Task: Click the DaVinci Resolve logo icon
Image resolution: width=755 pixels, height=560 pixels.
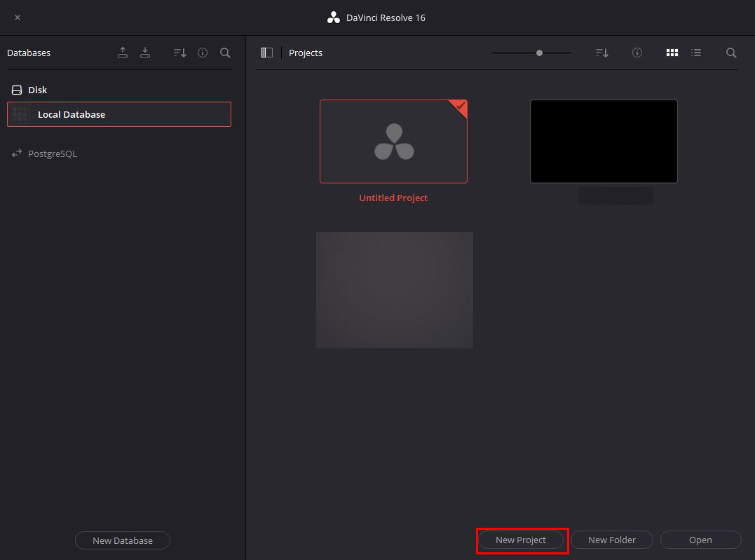Action: [333, 18]
